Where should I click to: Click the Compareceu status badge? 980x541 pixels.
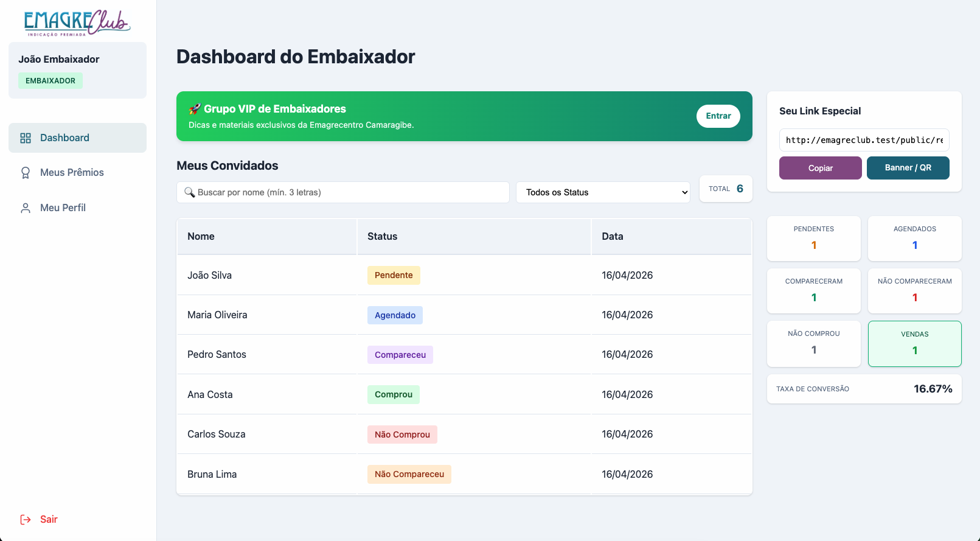point(400,355)
